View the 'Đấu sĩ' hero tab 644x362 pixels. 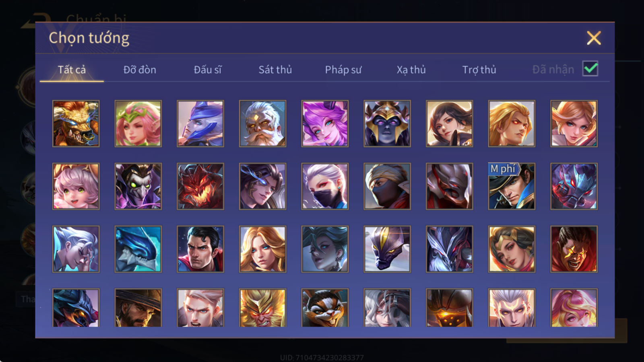pos(208,70)
